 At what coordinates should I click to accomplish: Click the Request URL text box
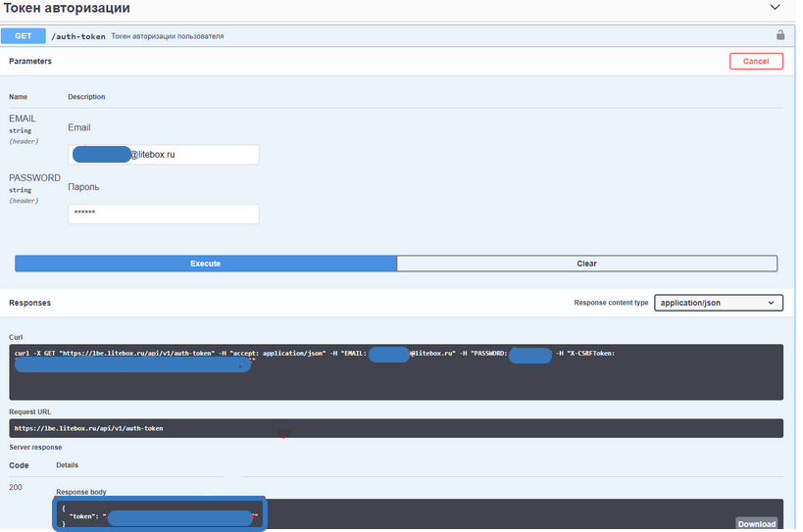click(397, 428)
